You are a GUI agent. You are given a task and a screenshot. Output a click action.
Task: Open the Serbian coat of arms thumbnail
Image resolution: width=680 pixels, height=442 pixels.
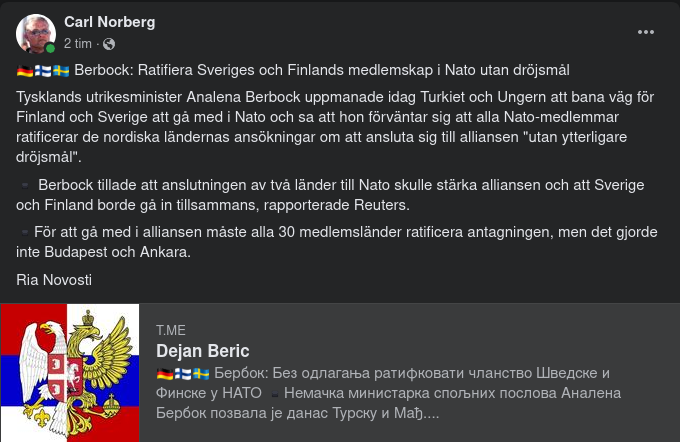(x=70, y=372)
